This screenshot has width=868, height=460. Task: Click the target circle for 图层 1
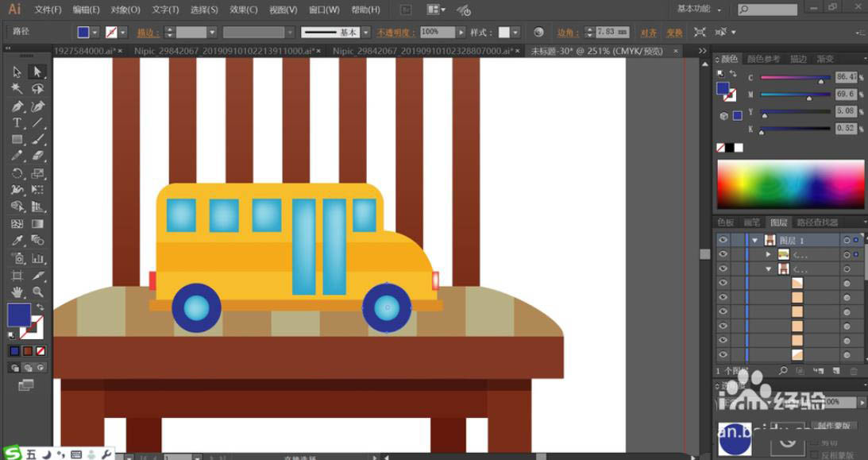[x=847, y=240]
